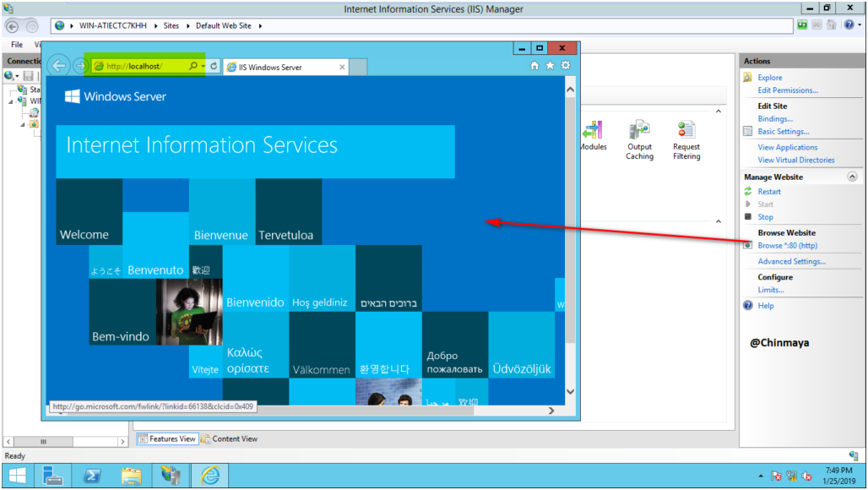868x490 pixels.
Task: Open File Explorer from the taskbar
Action: pos(131,476)
